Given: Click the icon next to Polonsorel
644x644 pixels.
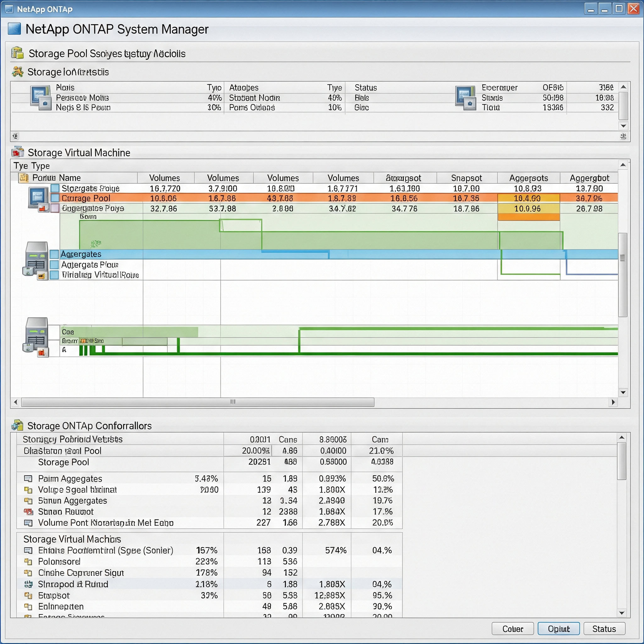Looking at the screenshot, I should [28, 562].
